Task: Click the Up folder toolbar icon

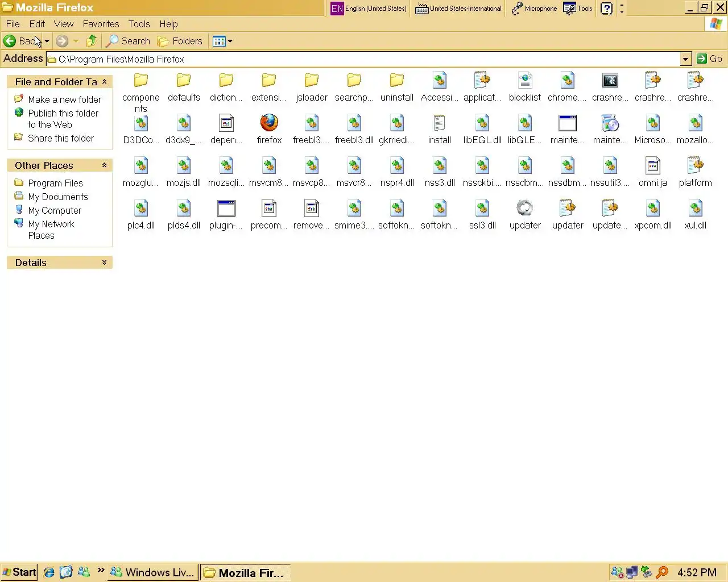Action: coord(92,41)
